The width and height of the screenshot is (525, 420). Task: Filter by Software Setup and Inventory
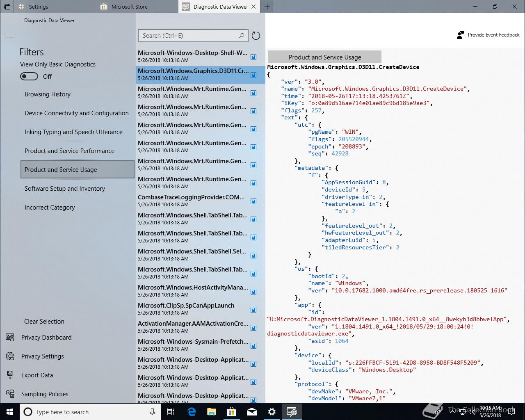[x=65, y=189]
